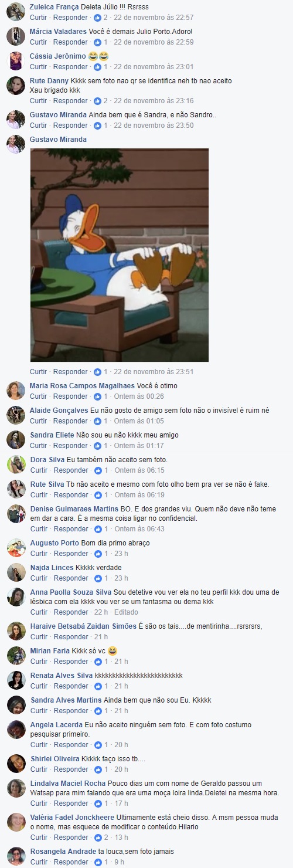Screen dimensions: 293x868
Task: Open Rute Danny's avatar
Action: 16,86
